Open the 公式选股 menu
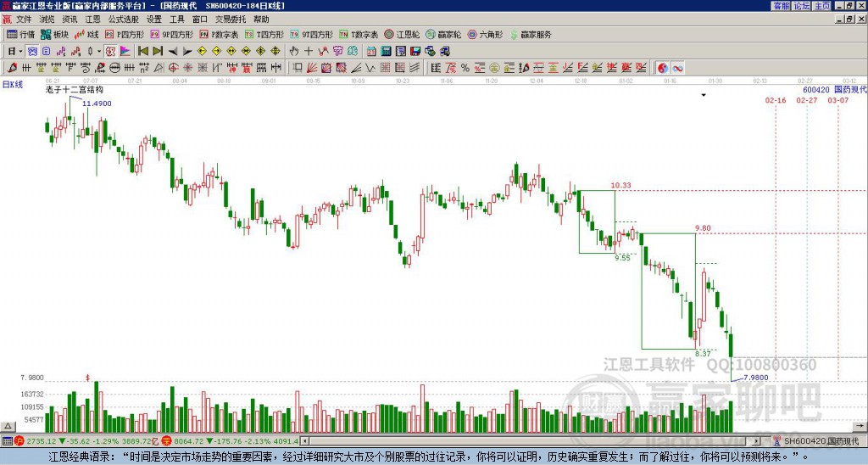This screenshot has width=868, height=465. 124,20
